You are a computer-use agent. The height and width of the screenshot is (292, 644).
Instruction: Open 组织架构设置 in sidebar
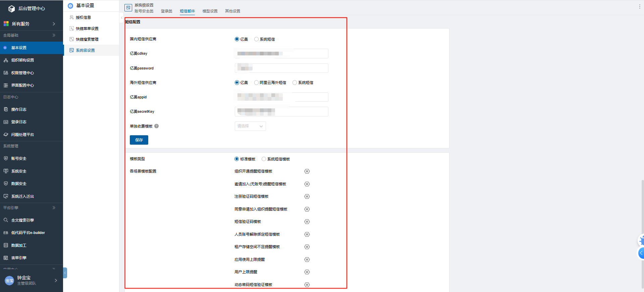pyautogui.click(x=32, y=60)
